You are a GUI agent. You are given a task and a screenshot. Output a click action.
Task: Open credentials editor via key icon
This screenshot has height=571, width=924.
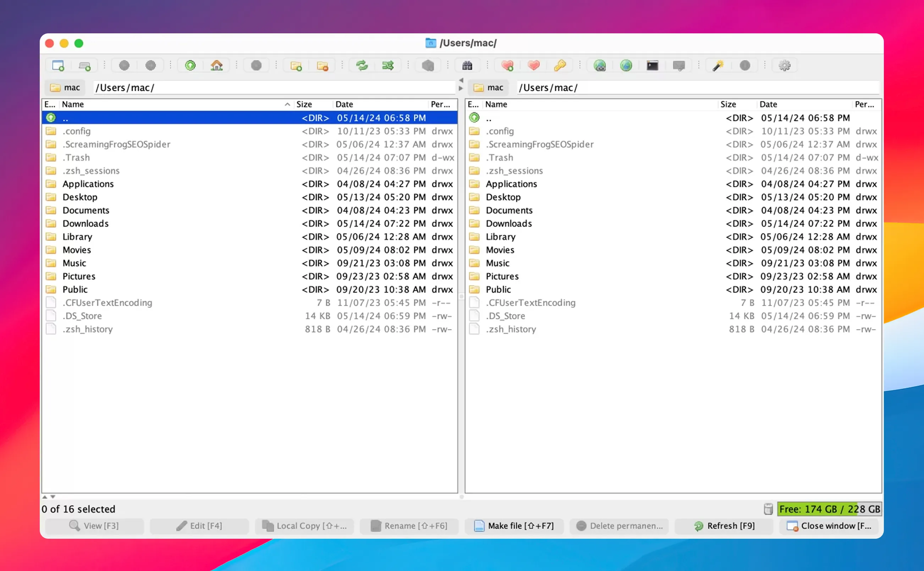click(560, 66)
